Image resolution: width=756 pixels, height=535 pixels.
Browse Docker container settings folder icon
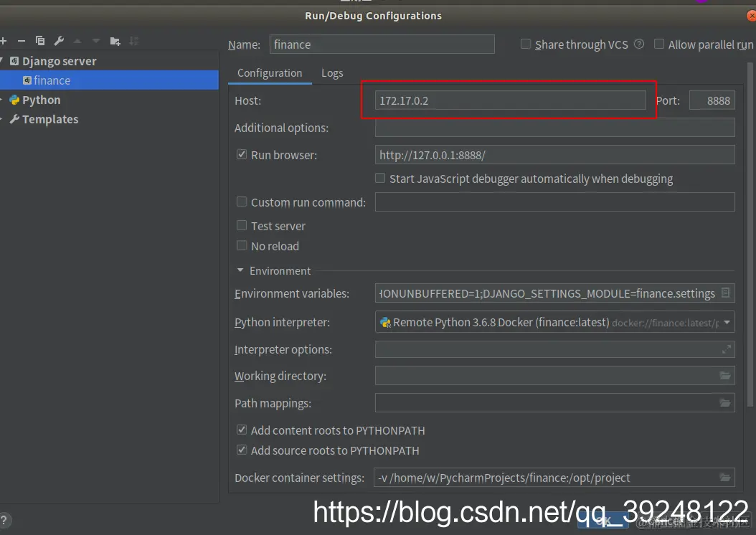(724, 477)
